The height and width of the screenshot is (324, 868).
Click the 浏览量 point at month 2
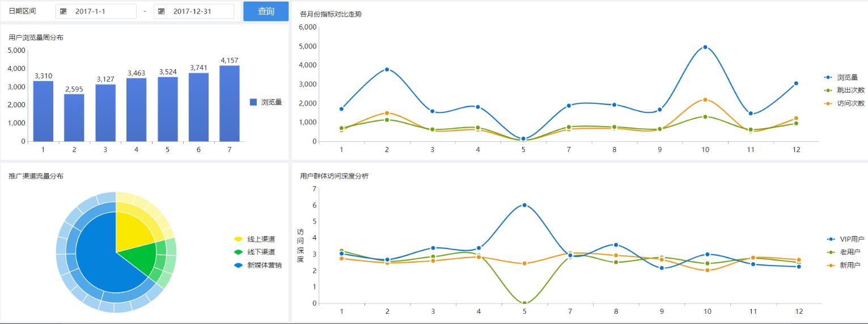click(x=387, y=69)
